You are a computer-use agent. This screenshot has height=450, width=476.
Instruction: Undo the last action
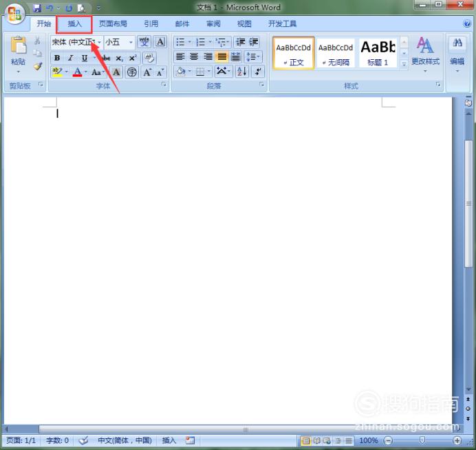(50, 8)
